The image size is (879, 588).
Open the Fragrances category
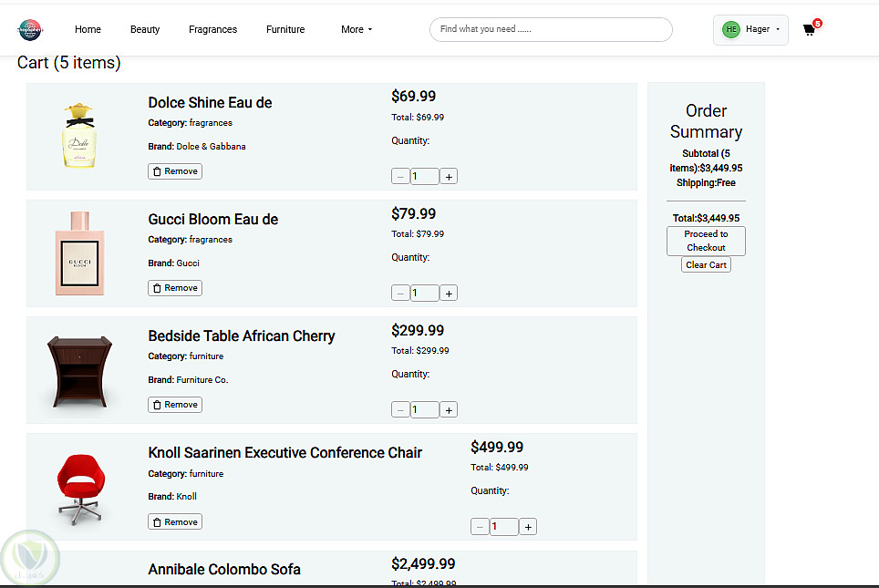pos(212,30)
